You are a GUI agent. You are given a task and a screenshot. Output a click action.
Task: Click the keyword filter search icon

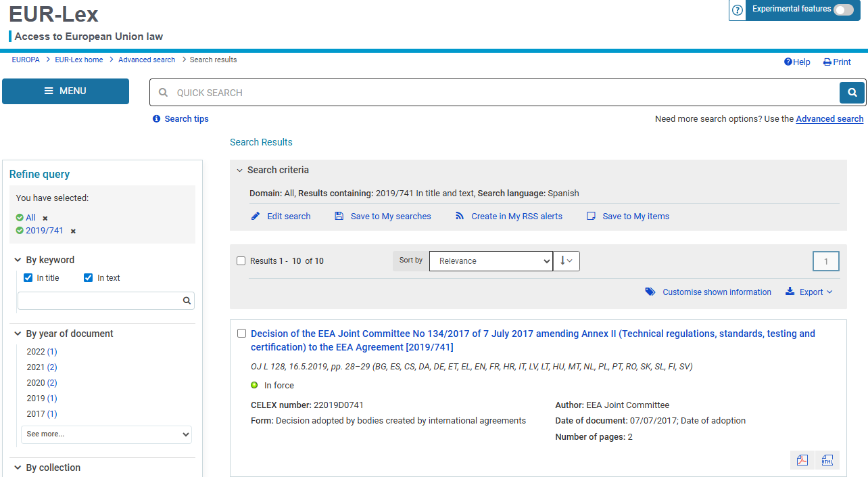(187, 301)
